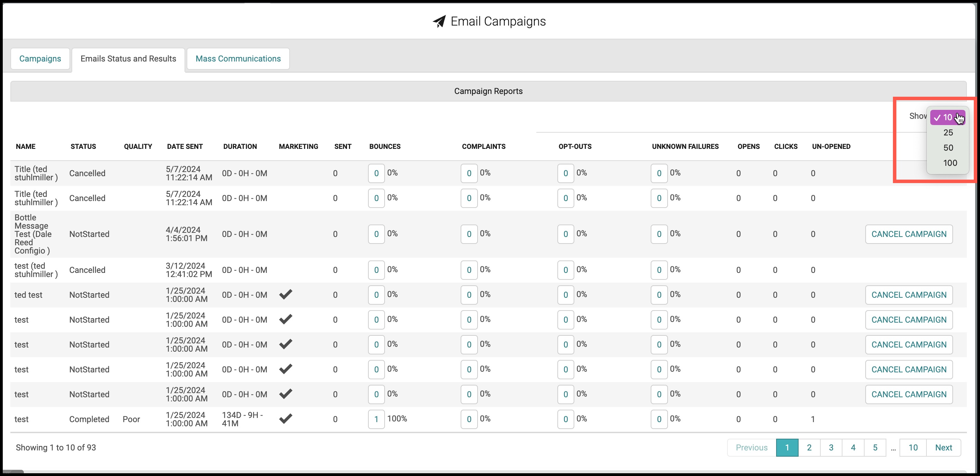Screen dimensions: 980x476
Task: Sort table by NAME column header
Action: point(26,146)
